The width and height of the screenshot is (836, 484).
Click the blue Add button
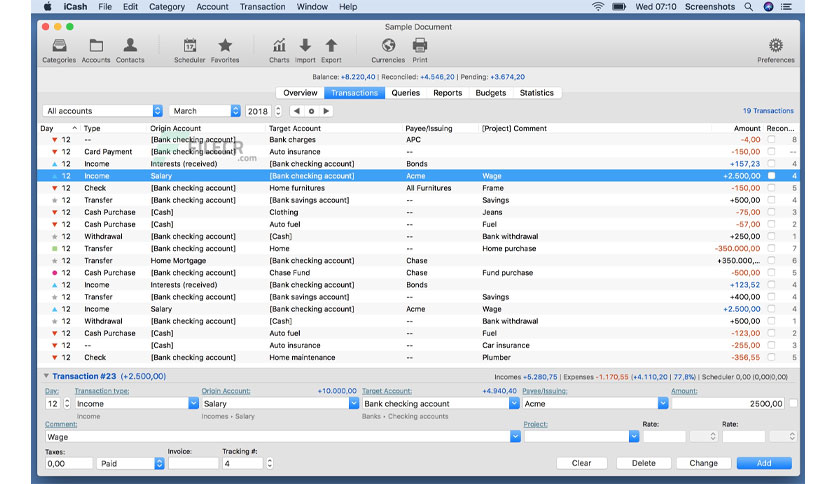point(764,463)
